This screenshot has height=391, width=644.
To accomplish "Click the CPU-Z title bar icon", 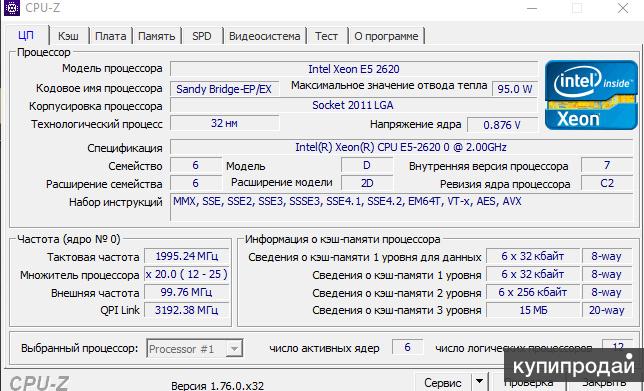I will coord(12,7).
